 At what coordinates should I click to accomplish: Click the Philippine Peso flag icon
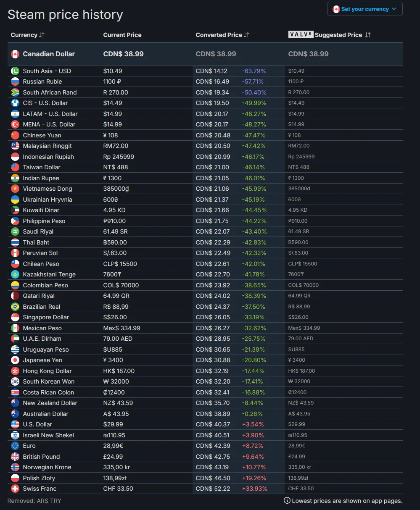[x=15, y=221]
